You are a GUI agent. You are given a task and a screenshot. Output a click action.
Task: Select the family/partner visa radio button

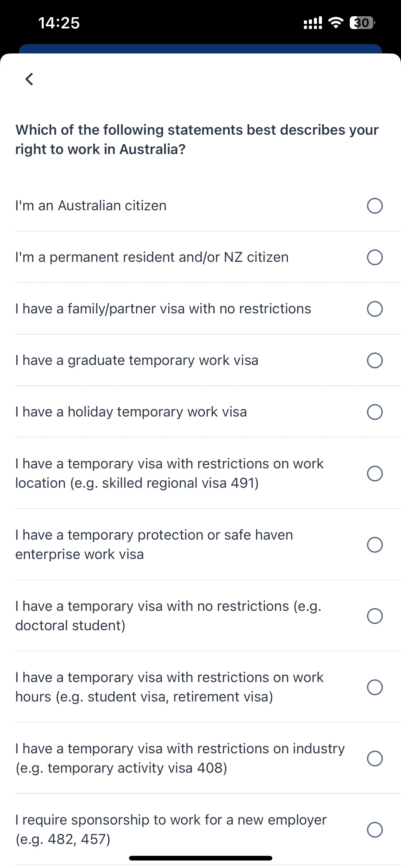(x=375, y=309)
